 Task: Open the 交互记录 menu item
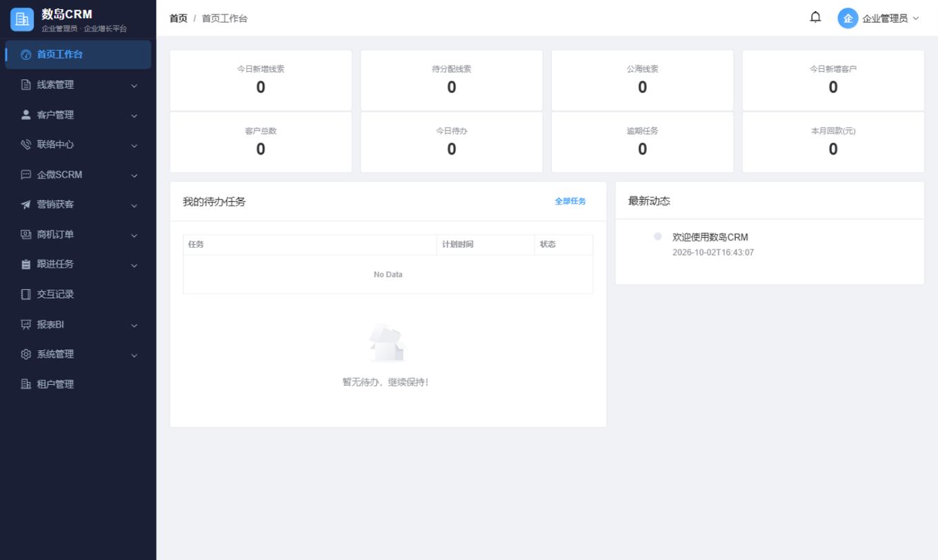coord(78,294)
